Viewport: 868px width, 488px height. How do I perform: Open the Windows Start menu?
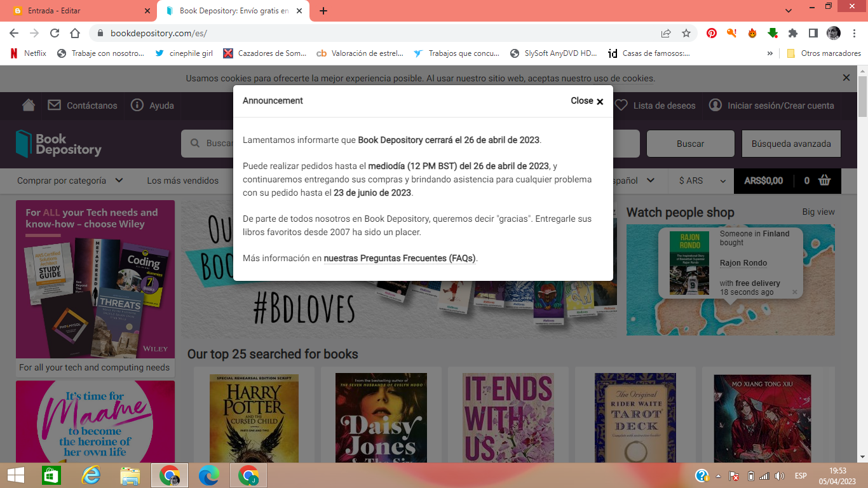15,475
